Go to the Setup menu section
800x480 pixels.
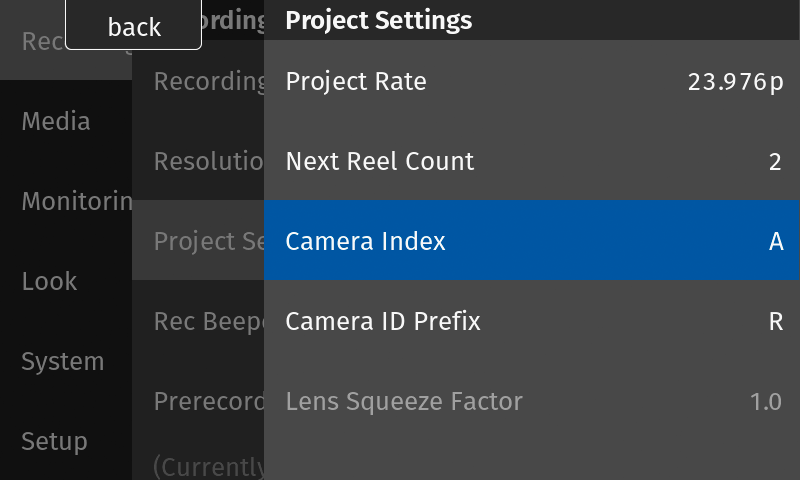[54, 441]
